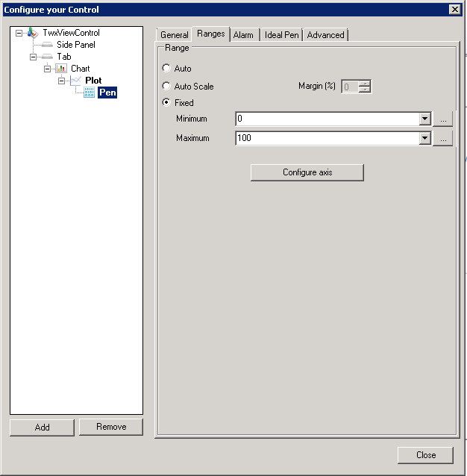Switch to the Advanced tab
The width and height of the screenshot is (467, 476).
tap(325, 35)
